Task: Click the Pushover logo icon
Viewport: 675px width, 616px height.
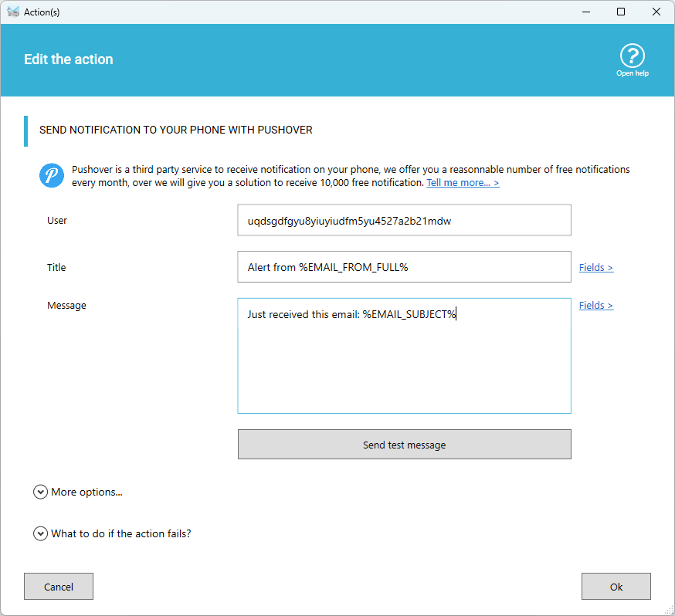Action: (x=52, y=175)
